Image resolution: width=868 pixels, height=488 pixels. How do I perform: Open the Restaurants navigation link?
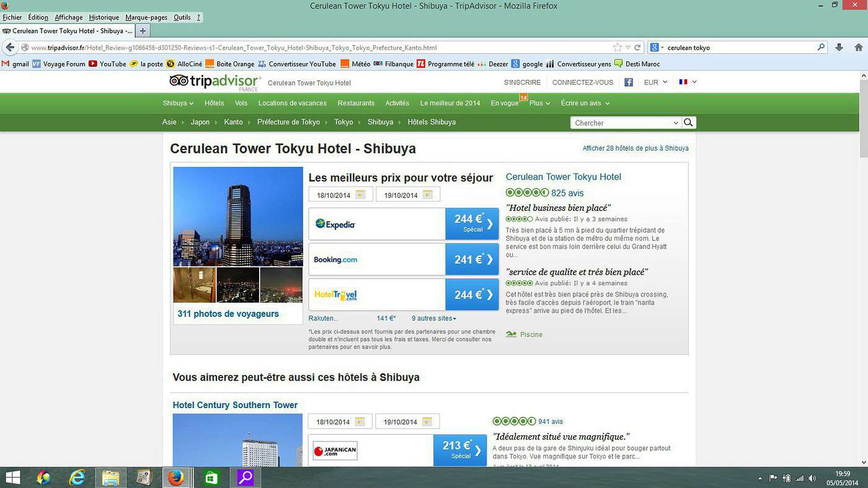coord(356,103)
